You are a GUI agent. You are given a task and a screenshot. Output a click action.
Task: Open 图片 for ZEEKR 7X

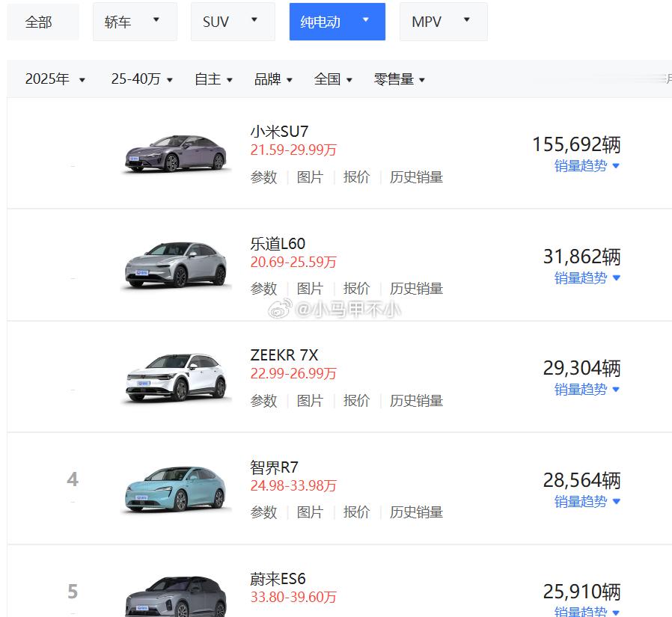(x=311, y=401)
